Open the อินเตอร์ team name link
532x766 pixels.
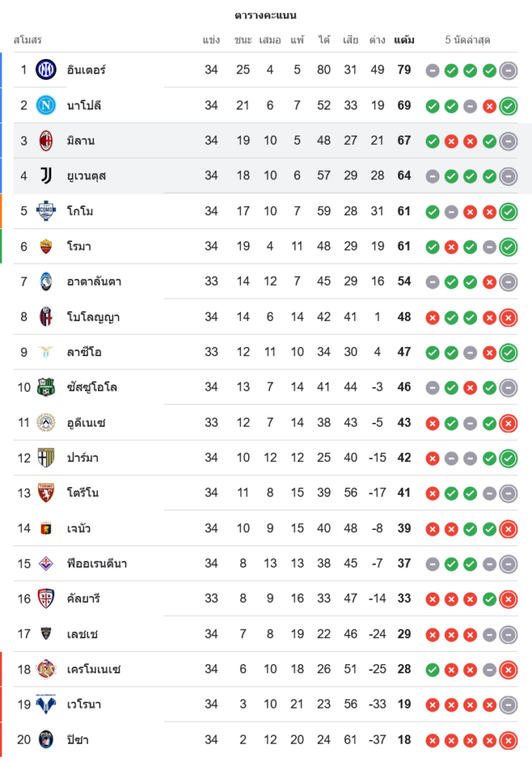pyautogui.click(x=86, y=70)
